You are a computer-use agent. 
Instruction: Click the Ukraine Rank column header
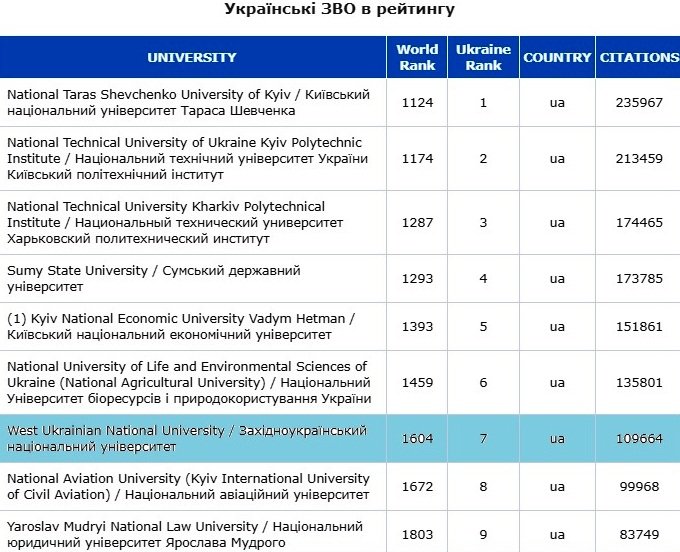pos(483,57)
